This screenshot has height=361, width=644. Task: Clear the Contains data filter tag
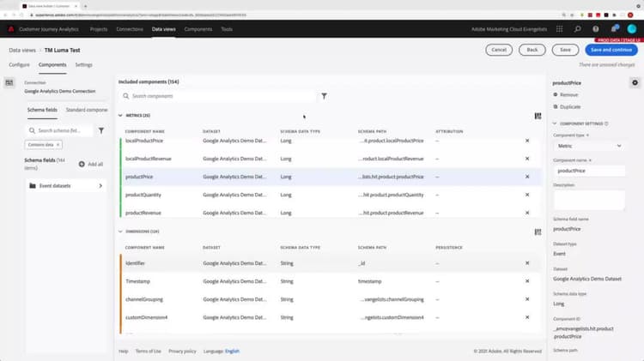[x=58, y=145]
